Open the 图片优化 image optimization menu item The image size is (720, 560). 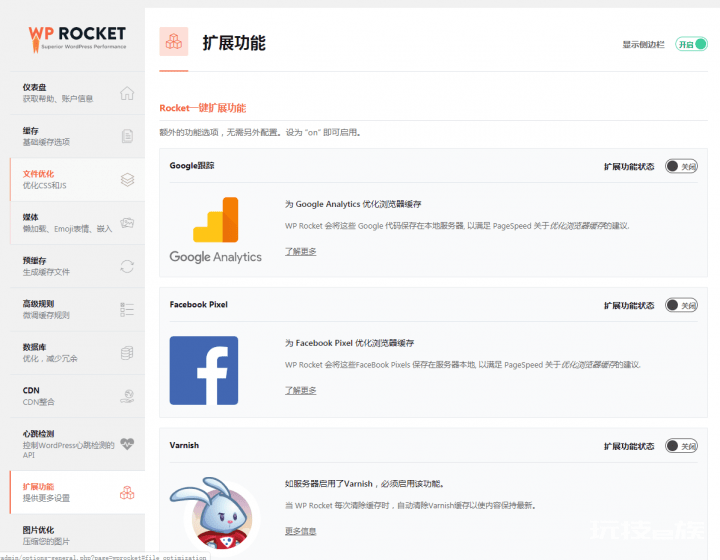77,535
